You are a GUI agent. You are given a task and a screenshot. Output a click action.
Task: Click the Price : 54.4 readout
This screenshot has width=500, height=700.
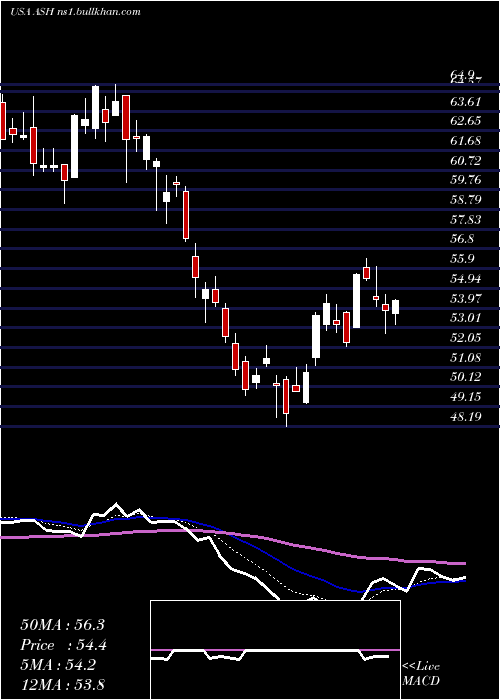click(x=63, y=645)
